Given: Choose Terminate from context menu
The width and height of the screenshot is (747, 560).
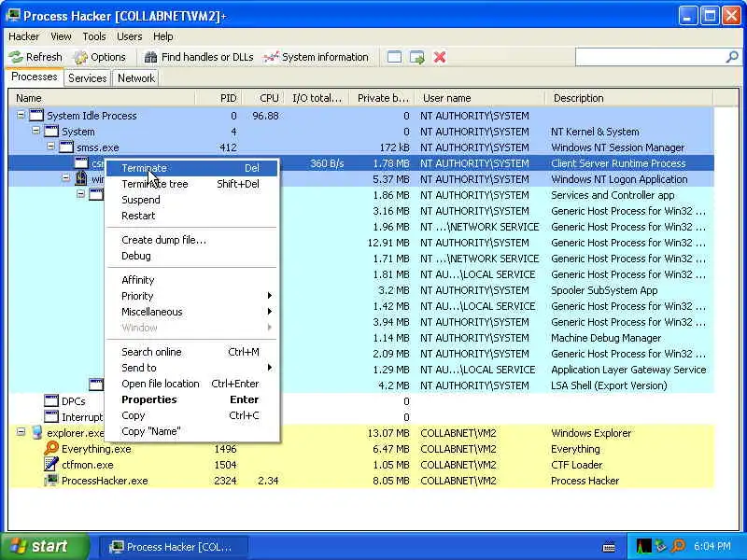Looking at the screenshot, I should (191, 168).
